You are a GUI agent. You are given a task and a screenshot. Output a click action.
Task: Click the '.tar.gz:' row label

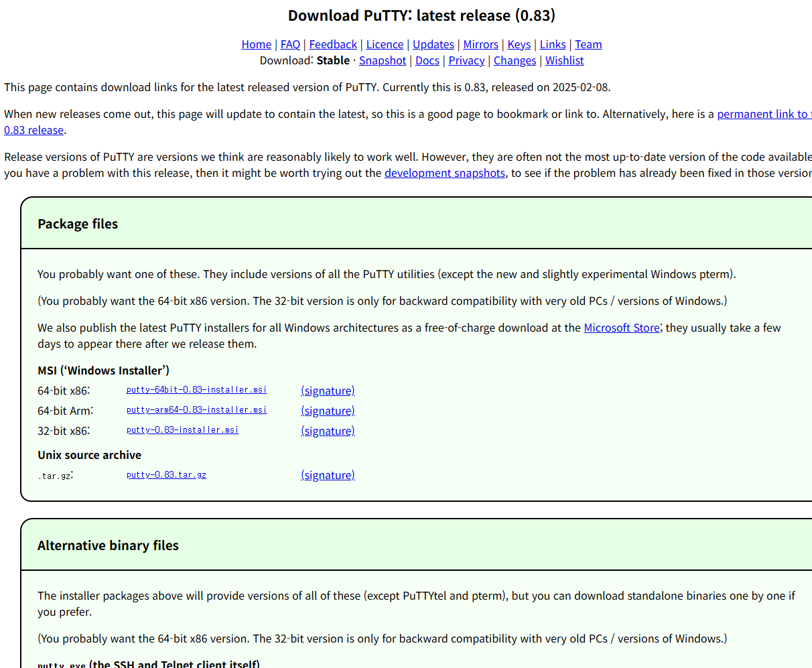pyautogui.click(x=56, y=476)
